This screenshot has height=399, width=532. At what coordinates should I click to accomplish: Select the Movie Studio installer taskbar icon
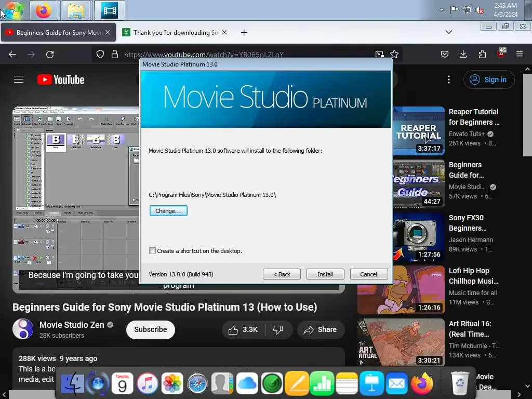[x=110, y=10]
